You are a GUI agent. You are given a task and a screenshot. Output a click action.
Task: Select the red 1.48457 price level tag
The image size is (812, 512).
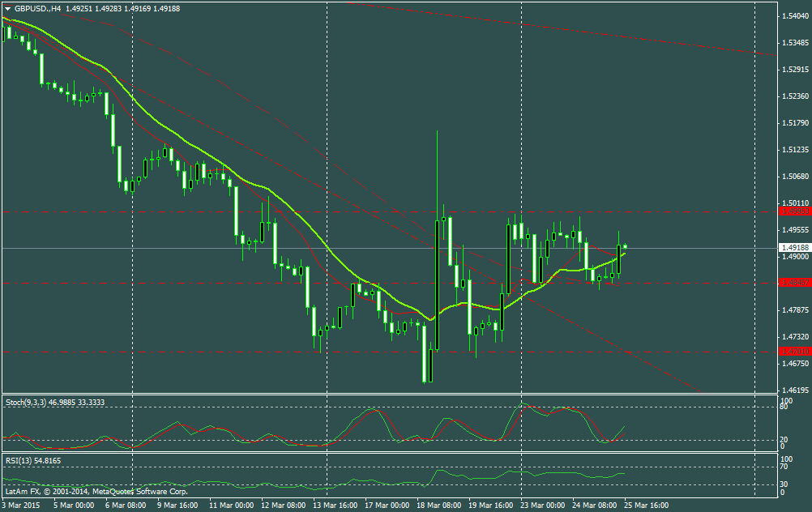pos(793,282)
